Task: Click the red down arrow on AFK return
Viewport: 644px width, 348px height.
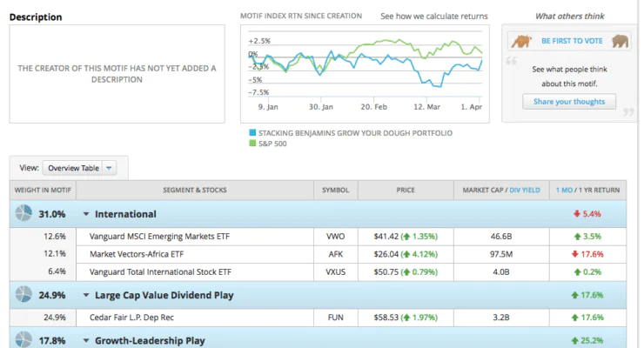Action: (575, 254)
